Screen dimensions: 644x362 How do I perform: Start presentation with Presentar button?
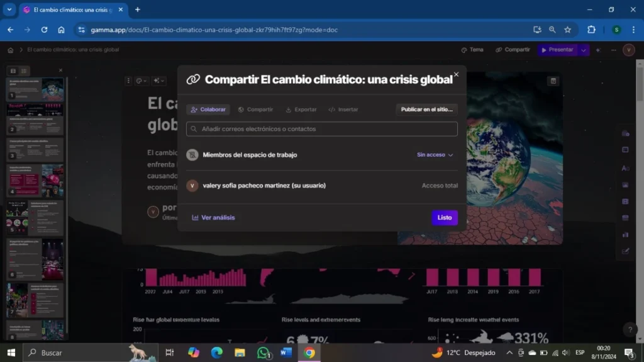click(557, 50)
